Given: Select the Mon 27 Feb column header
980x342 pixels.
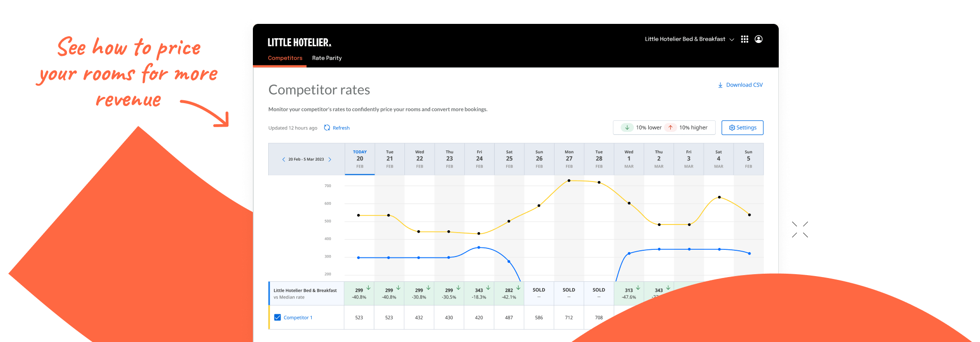Looking at the screenshot, I should [x=569, y=159].
